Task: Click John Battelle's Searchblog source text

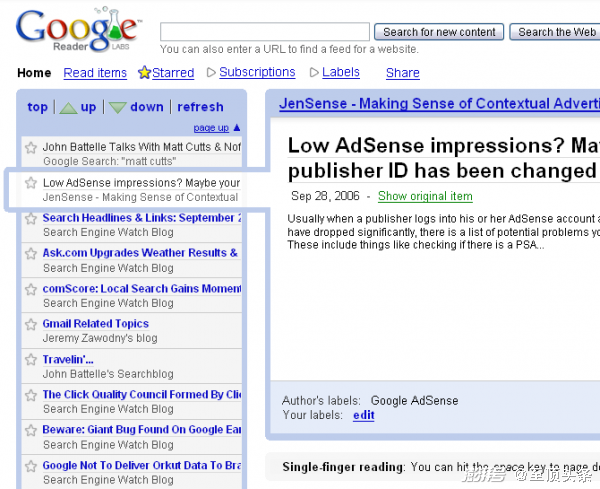Action: (108, 374)
